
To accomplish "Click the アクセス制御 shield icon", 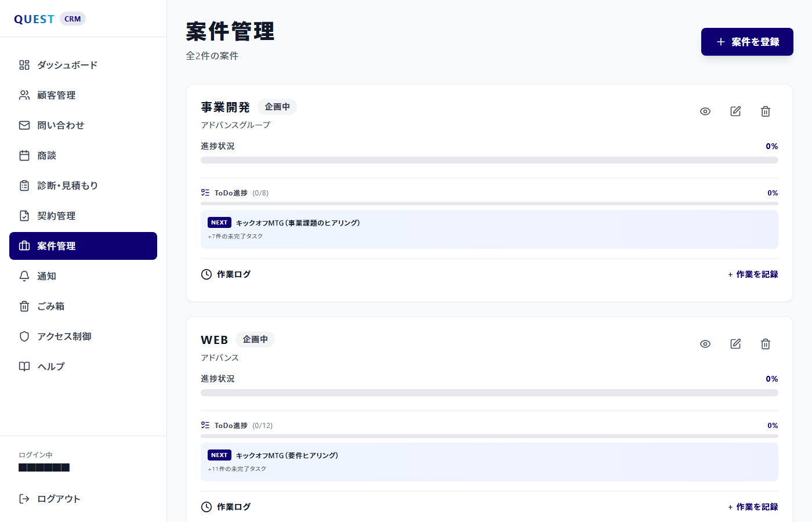I will pyautogui.click(x=24, y=336).
